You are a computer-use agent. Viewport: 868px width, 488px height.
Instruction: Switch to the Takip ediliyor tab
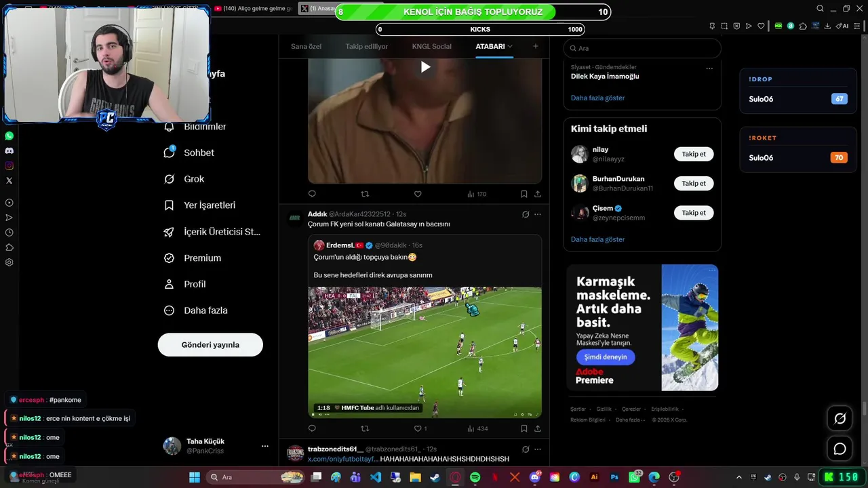(367, 46)
